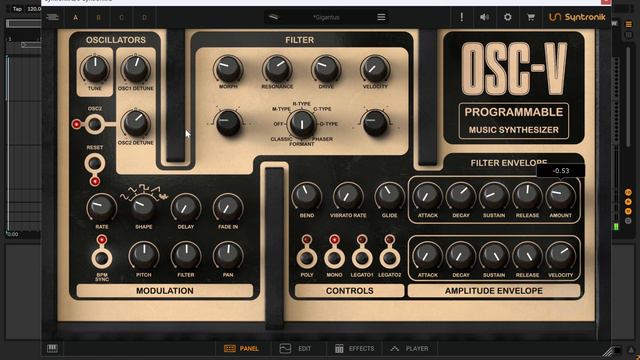640x360 pixels.
Task: Click the OSC1 DETUNE knob
Action: tap(136, 69)
